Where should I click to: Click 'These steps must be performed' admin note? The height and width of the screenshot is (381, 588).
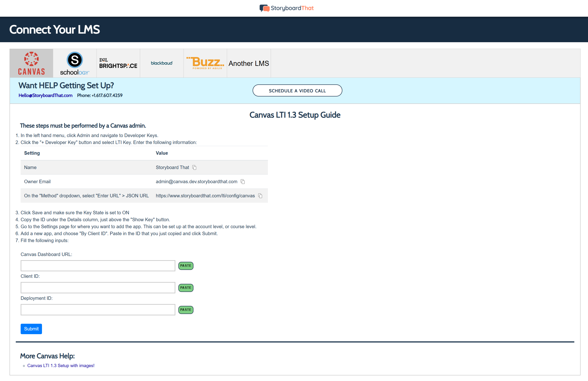83,126
